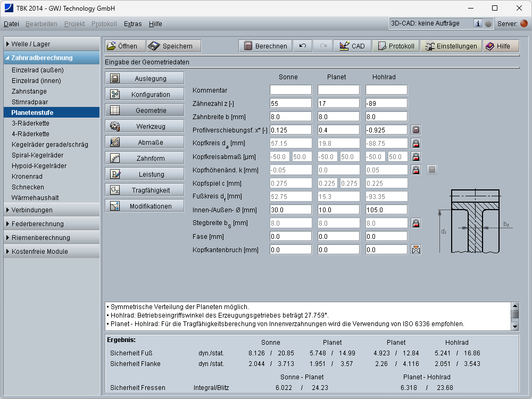Click the undo arrow icon
The width and height of the screenshot is (532, 399).
pyautogui.click(x=303, y=46)
